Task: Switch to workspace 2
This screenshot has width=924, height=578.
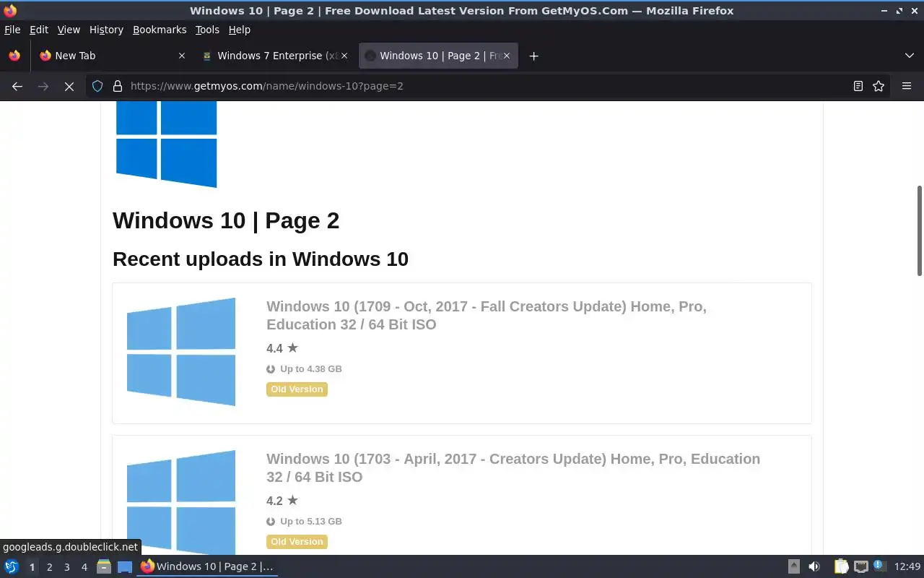Action: [49, 567]
